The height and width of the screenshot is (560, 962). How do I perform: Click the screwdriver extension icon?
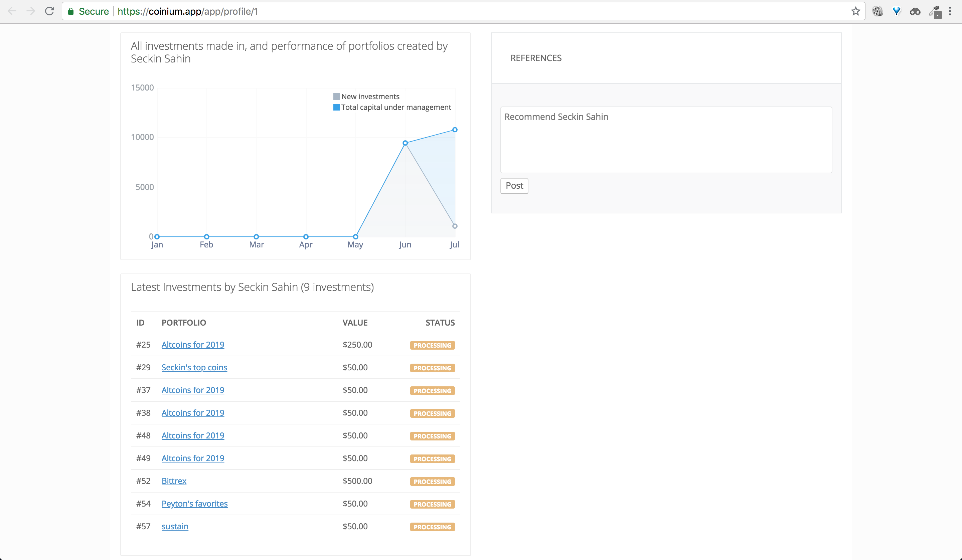[935, 11]
